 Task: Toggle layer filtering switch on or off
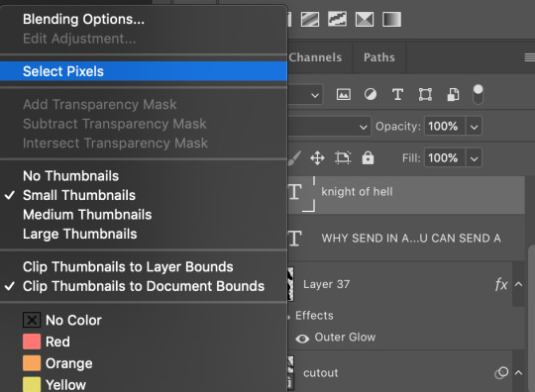tap(478, 94)
